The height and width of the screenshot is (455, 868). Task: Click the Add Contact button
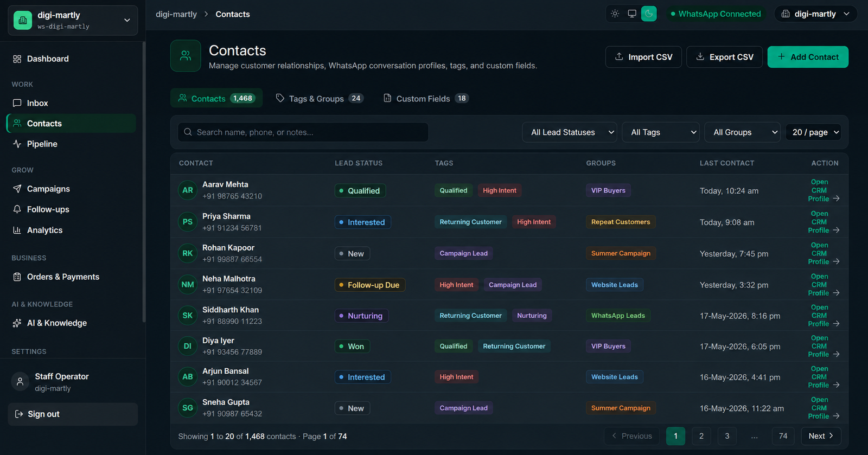point(808,57)
